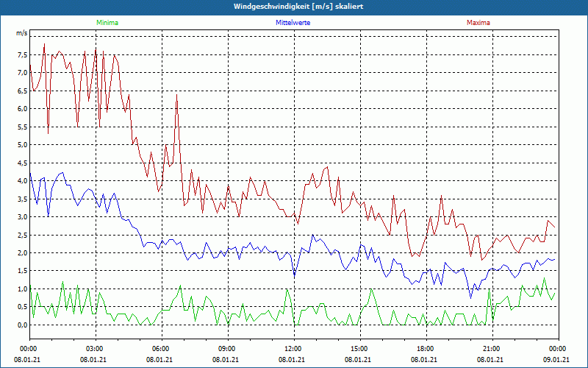The width and height of the screenshot is (588, 368).
Task: Click the '7,5' y-axis value
Action: click(23, 54)
